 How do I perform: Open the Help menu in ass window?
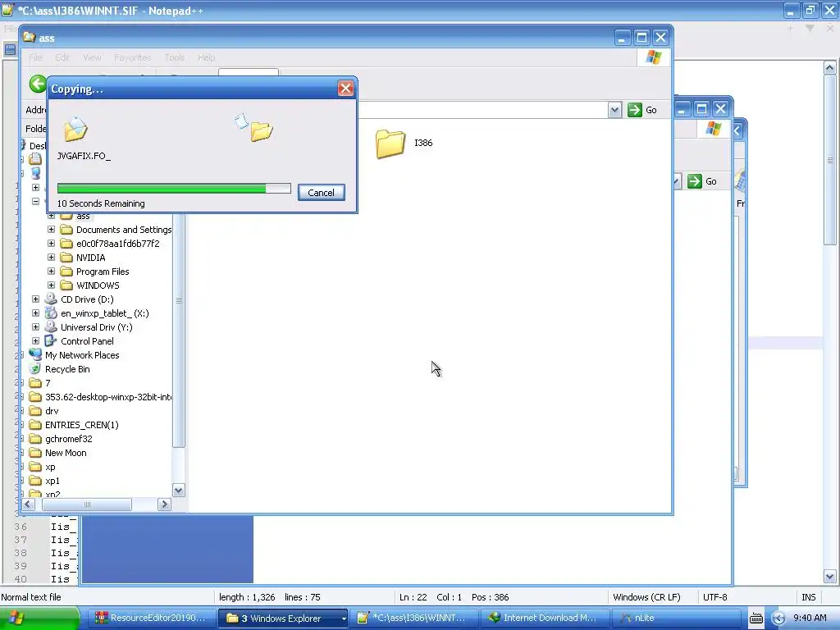tap(206, 57)
